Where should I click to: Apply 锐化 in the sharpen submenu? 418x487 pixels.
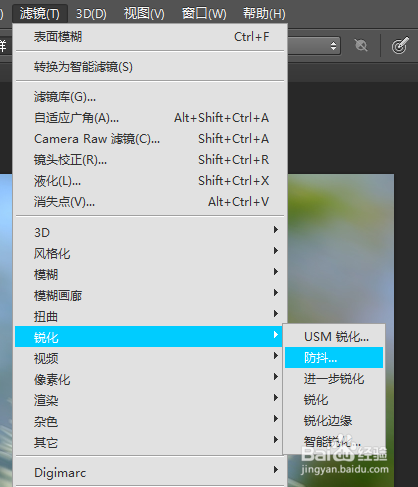[x=334, y=400]
